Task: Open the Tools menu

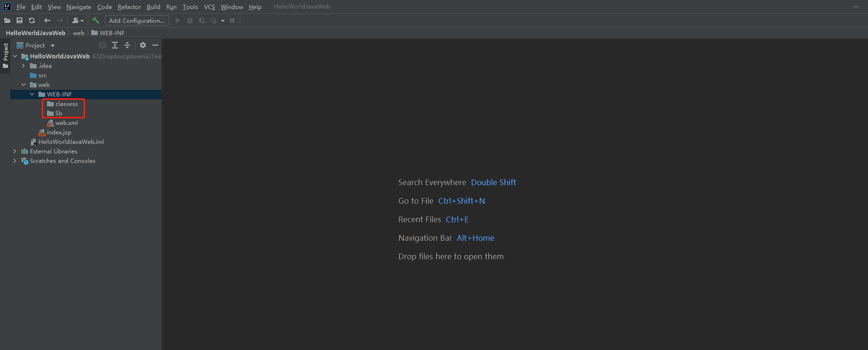Action: click(x=190, y=7)
